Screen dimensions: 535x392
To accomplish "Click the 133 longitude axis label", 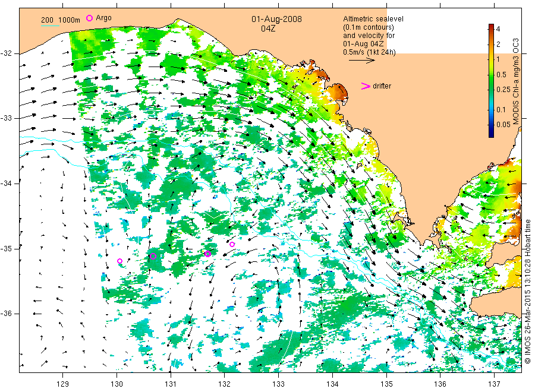I will point(278,384).
